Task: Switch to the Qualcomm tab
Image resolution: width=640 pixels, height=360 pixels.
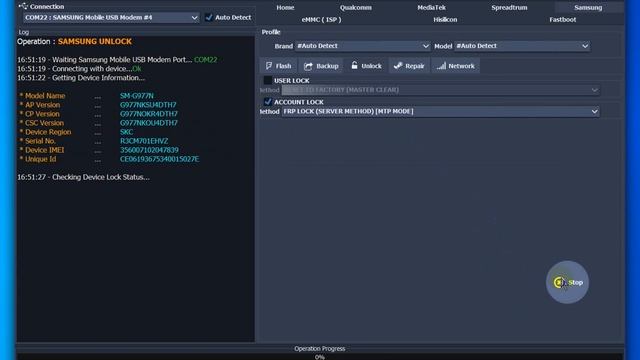Action: coord(356,7)
